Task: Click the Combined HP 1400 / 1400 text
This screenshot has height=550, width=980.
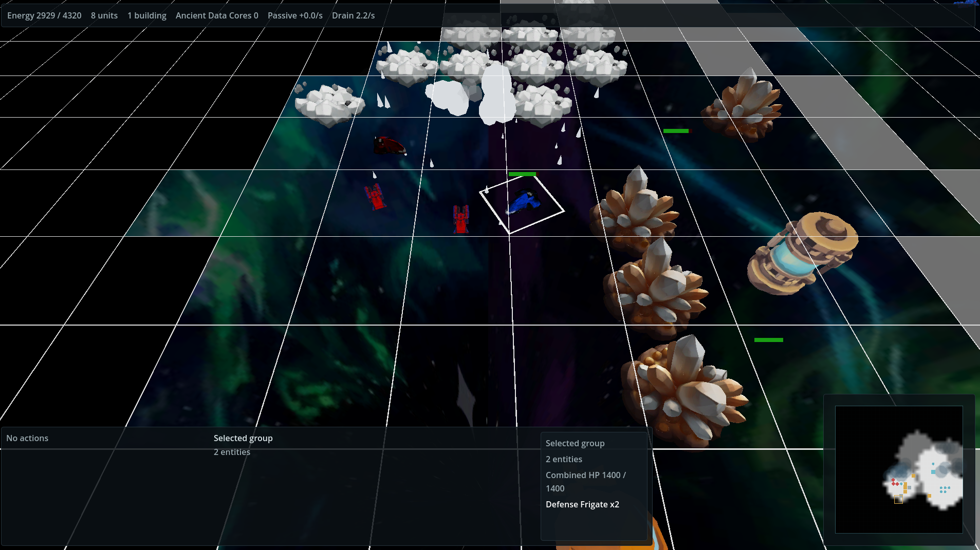Action: (x=586, y=482)
